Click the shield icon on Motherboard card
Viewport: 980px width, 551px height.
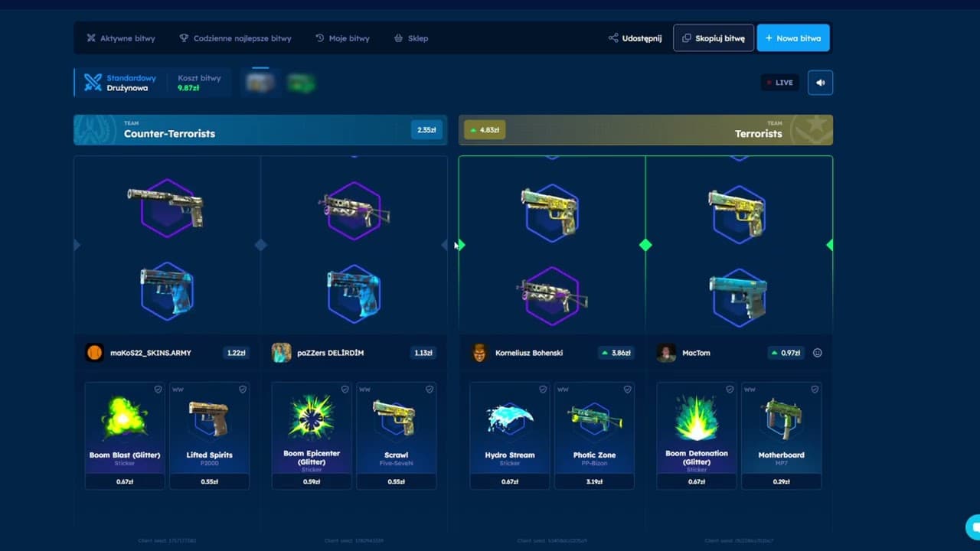814,390
